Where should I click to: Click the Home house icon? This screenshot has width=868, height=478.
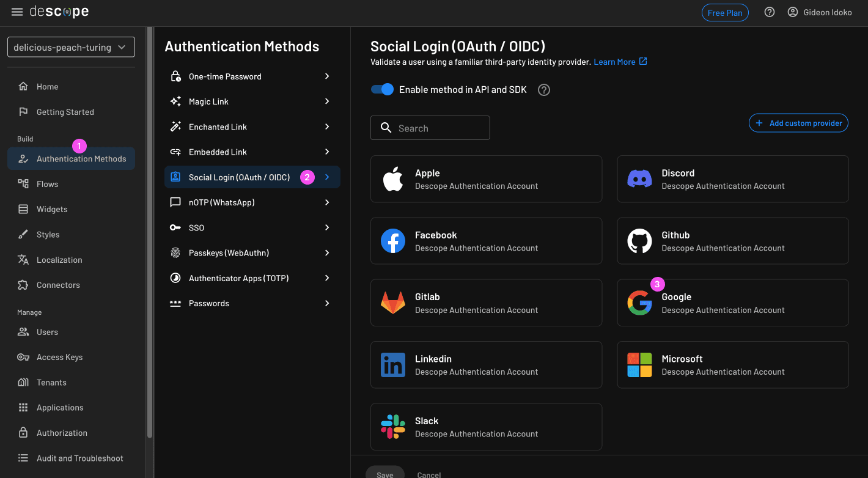click(x=23, y=86)
